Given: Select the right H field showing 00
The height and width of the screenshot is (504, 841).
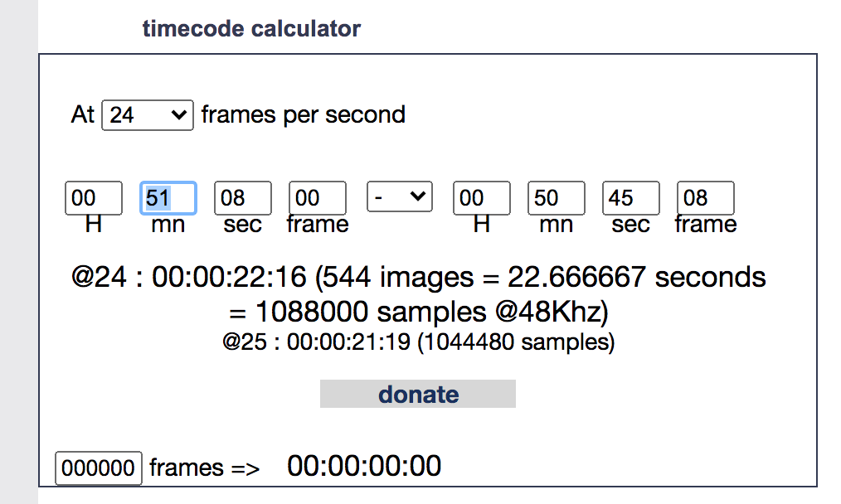Looking at the screenshot, I should pos(481,197).
